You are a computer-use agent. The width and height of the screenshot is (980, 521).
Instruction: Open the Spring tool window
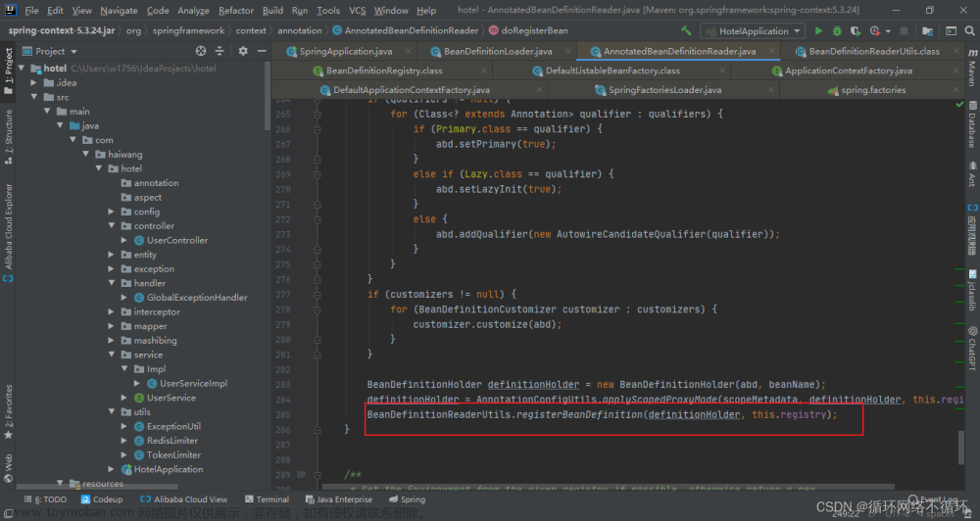point(407,499)
